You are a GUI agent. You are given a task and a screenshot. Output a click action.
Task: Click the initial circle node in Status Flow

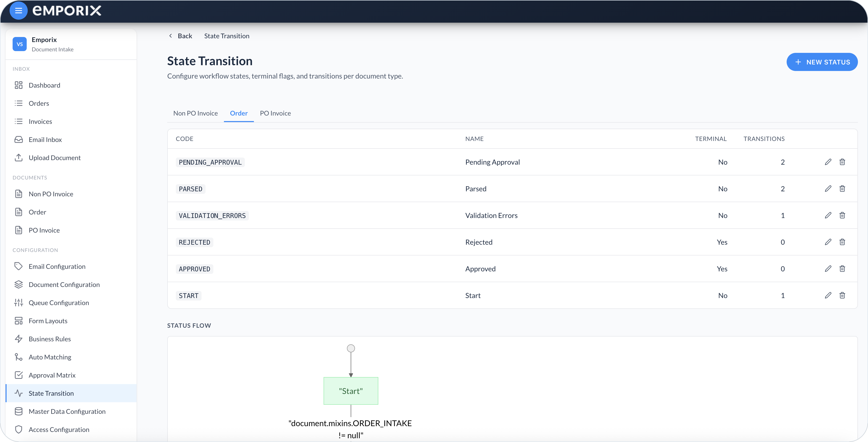pos(351,348)
